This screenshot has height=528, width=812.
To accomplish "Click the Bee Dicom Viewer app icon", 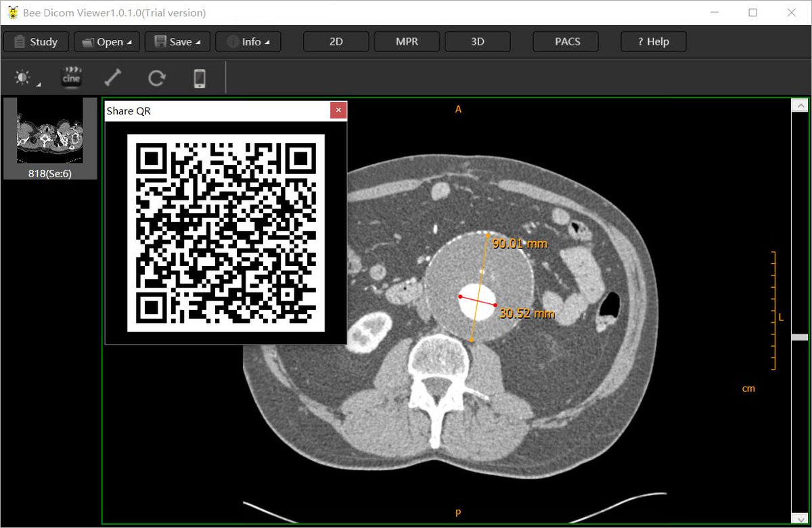I will [x=13, y=13].
